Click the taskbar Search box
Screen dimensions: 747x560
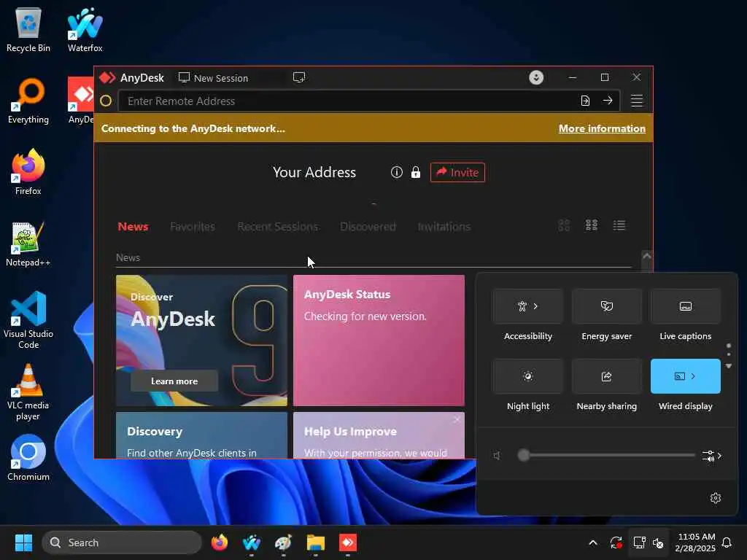coord(122,542)
